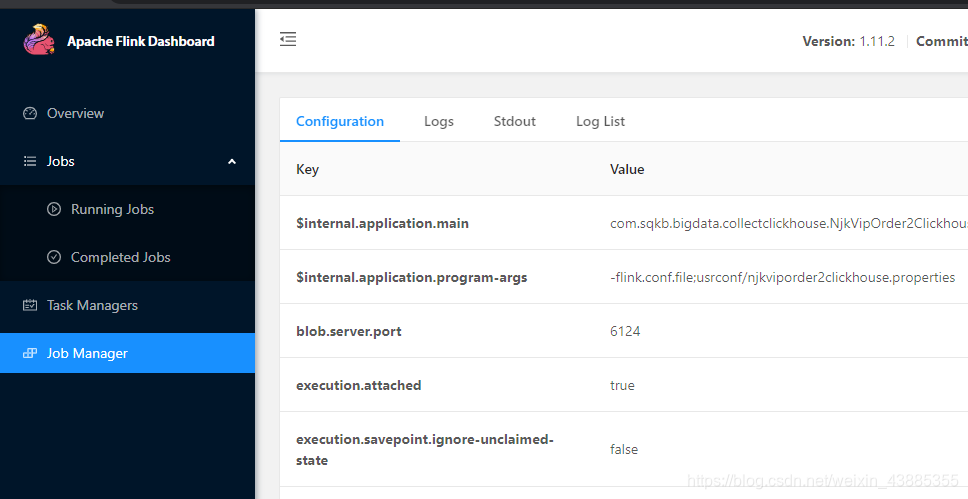Image resolution: width=968 pixels, height=499 pixels.
Task: Collapse the Jobs submenu chevron
Action: (x=232, y=162)
